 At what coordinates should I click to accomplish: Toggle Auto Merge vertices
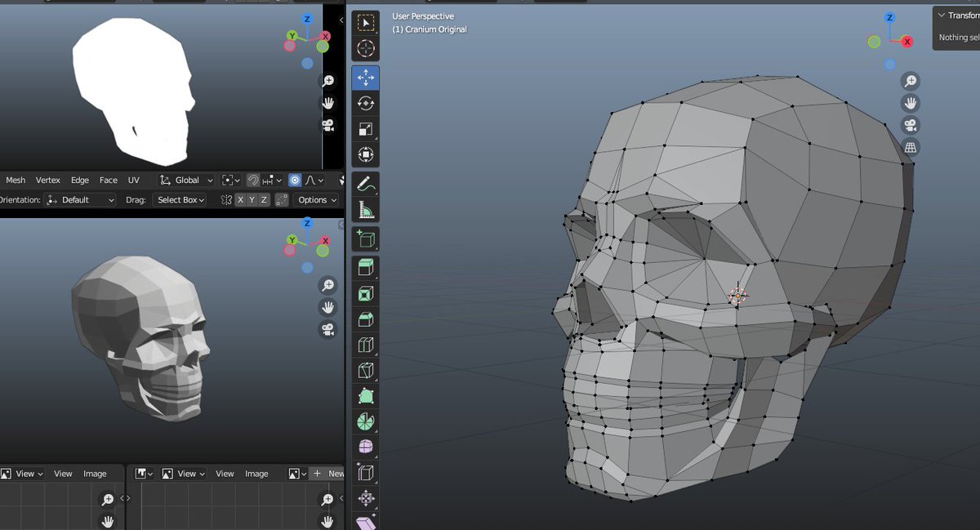282,200
